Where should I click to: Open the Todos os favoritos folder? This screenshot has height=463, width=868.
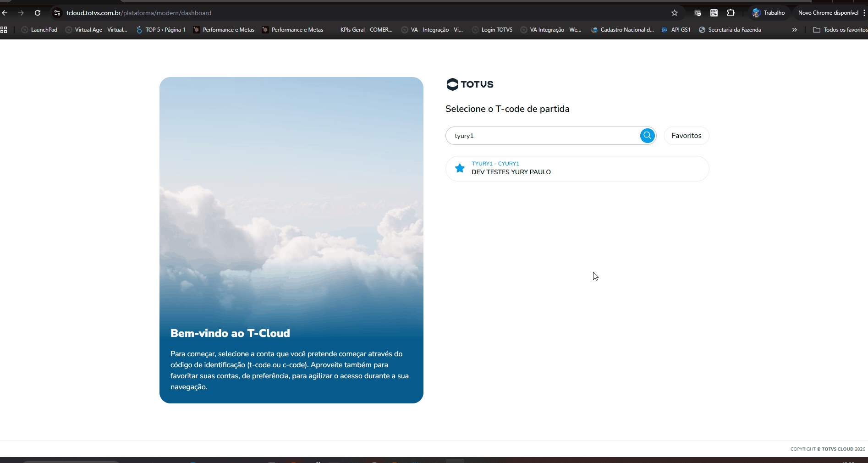tap(840, 30)
